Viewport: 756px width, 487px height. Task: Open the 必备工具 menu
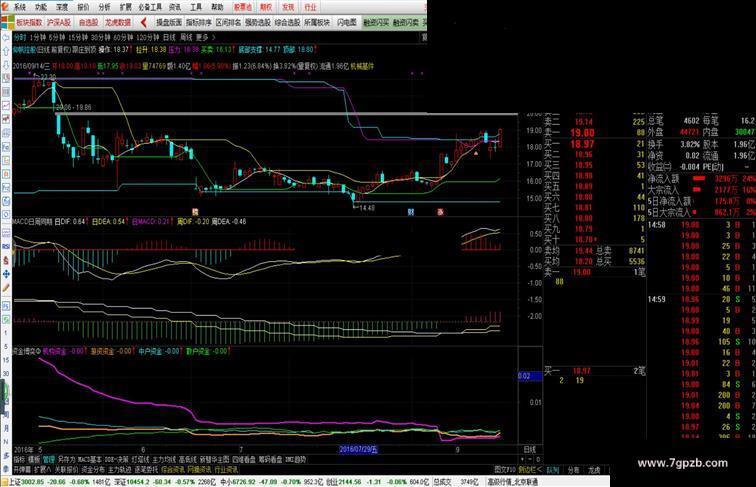coord(150,7)
